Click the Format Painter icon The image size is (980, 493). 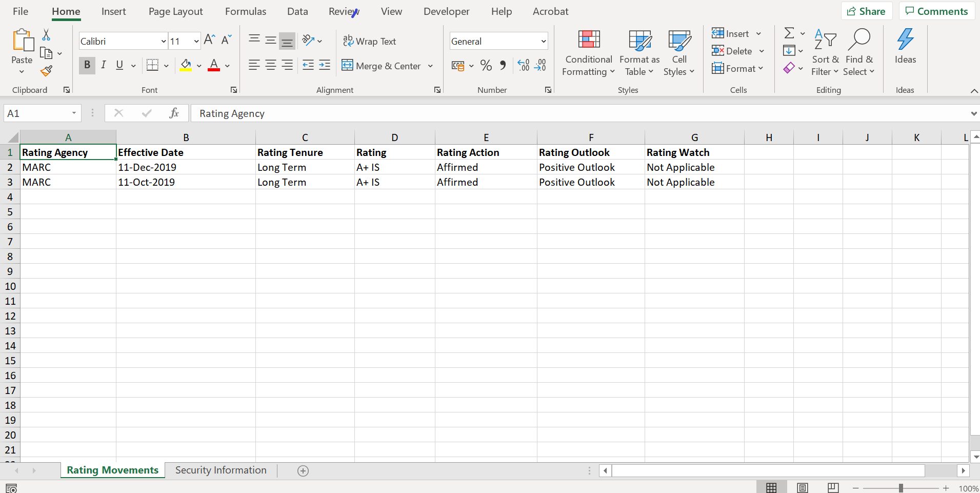click(x=46, y=71)
